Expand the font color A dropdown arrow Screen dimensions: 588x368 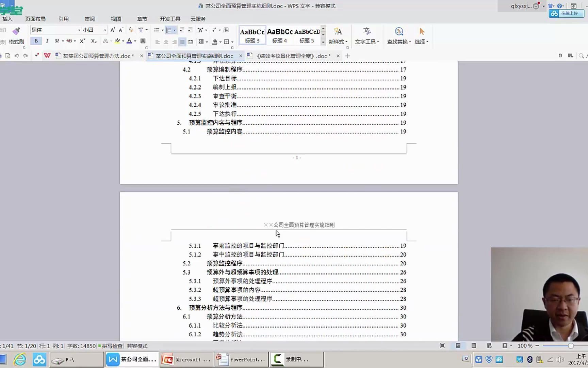pyautogui.click(x=134, y=41)
